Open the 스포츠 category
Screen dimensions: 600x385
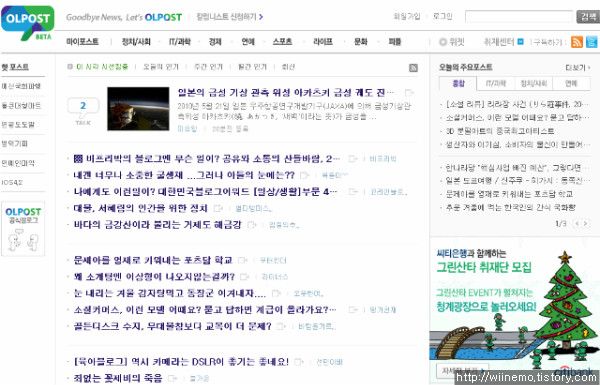point(282,42)
